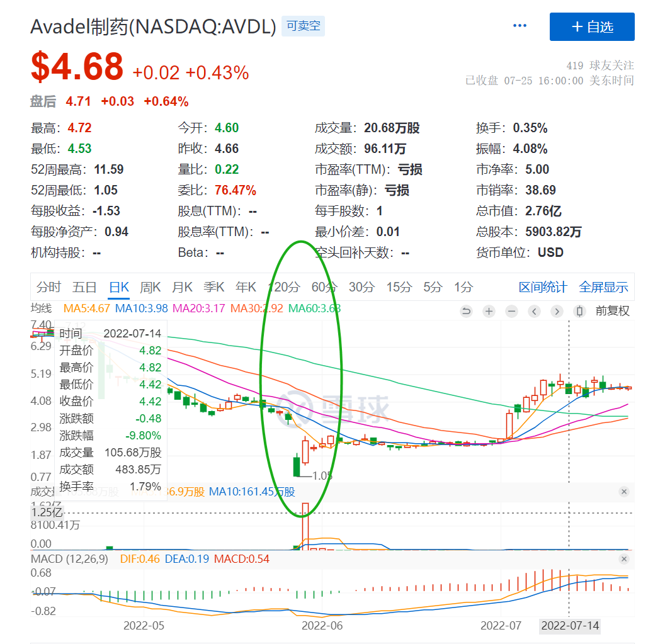This screenshot has width=648, height=644.
Task: Click the 可卖空 short-sellable tag
Action: click(303, 26)
